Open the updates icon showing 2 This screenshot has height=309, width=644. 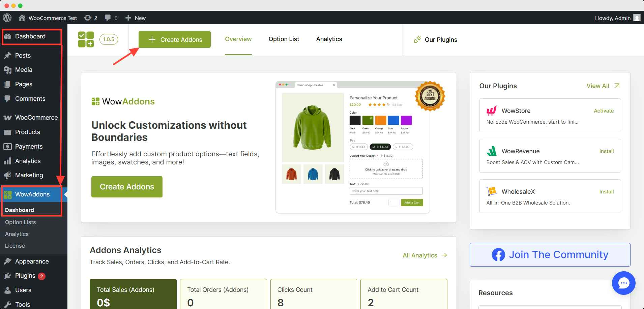pyautogui.click(x=91, y=18)
